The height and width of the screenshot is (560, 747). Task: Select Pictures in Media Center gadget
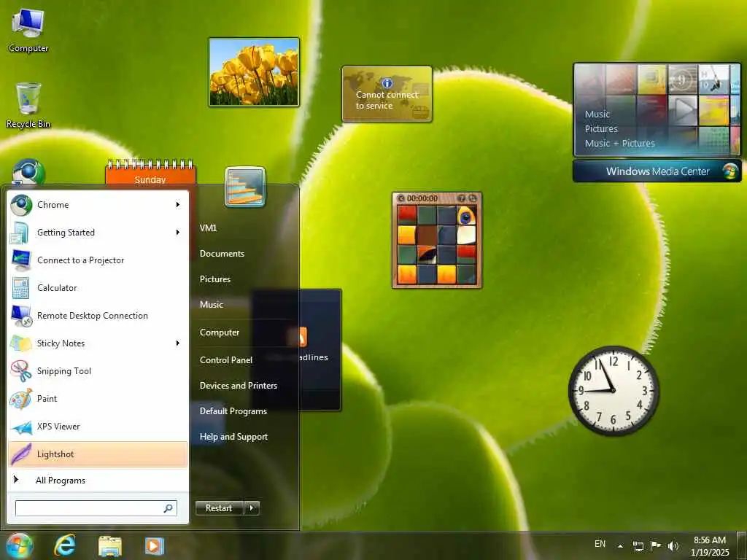click(x=601, y=128)
